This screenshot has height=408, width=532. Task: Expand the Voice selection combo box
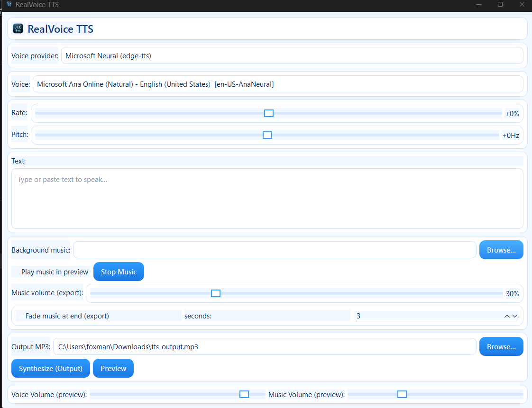277,84
